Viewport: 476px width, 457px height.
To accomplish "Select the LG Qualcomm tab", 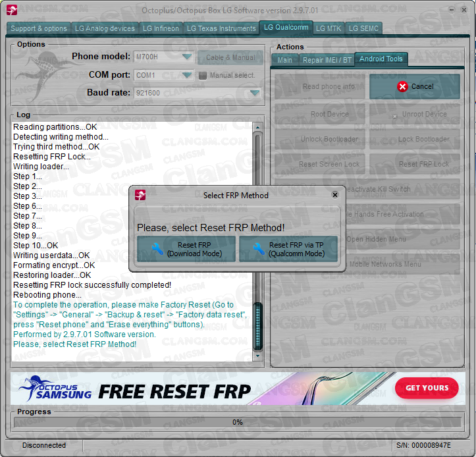I will (x=286, y=28).
